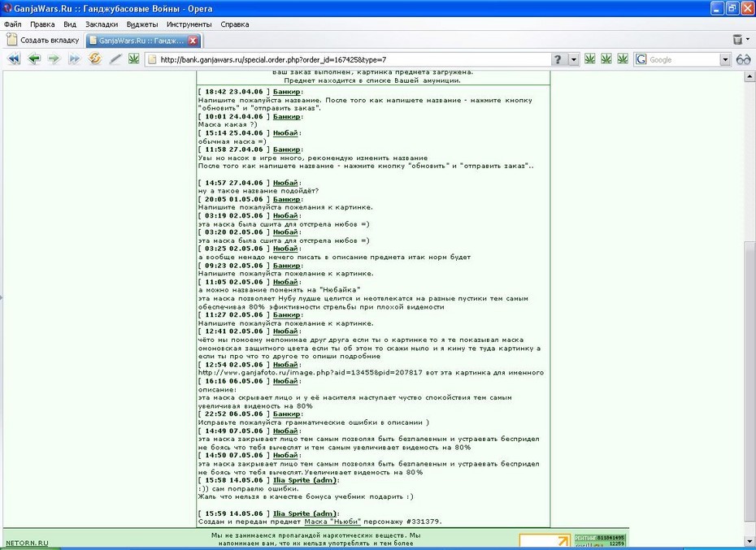
Task: Go back with the green left arrow
Action: (x=34, y=59)
